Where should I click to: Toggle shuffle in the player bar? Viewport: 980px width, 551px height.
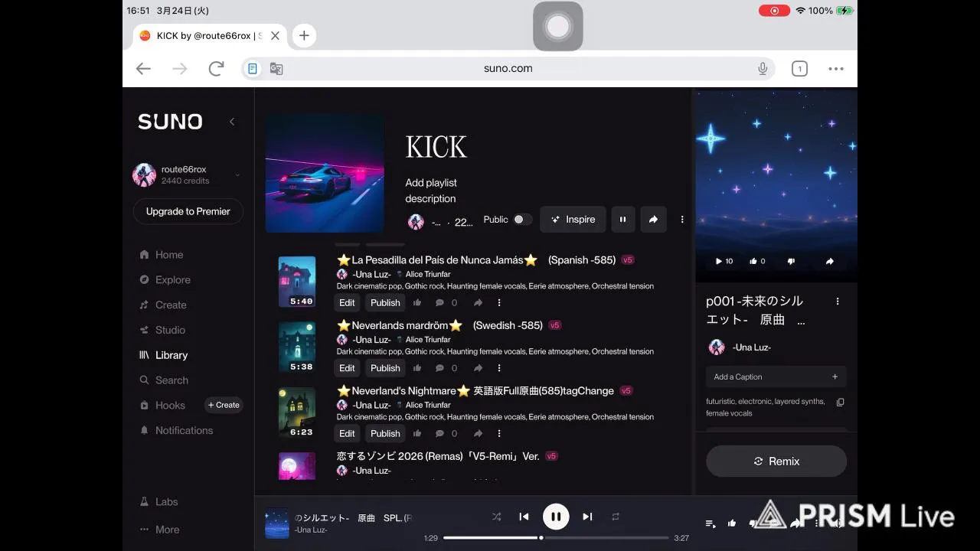(496, 517)
